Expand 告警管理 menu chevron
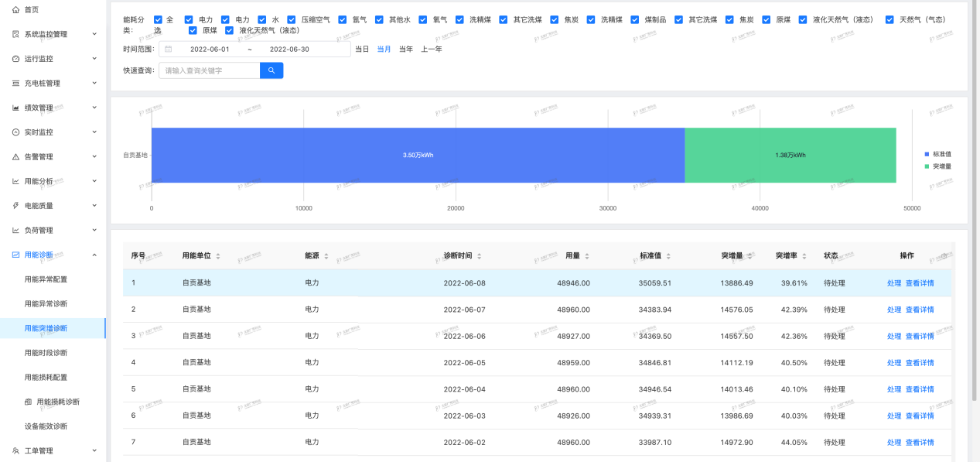Viewport: 980px width, 462px height. pos(94,157)
